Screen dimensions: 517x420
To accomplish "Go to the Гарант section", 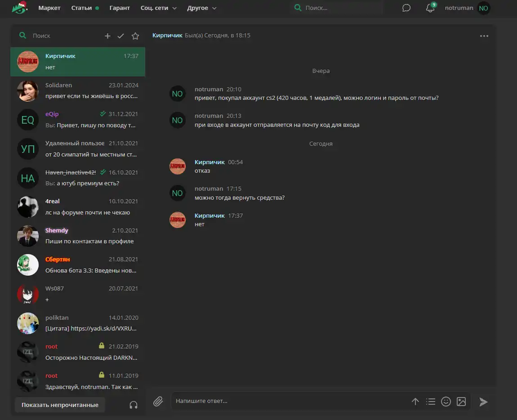I will point(120,8).
